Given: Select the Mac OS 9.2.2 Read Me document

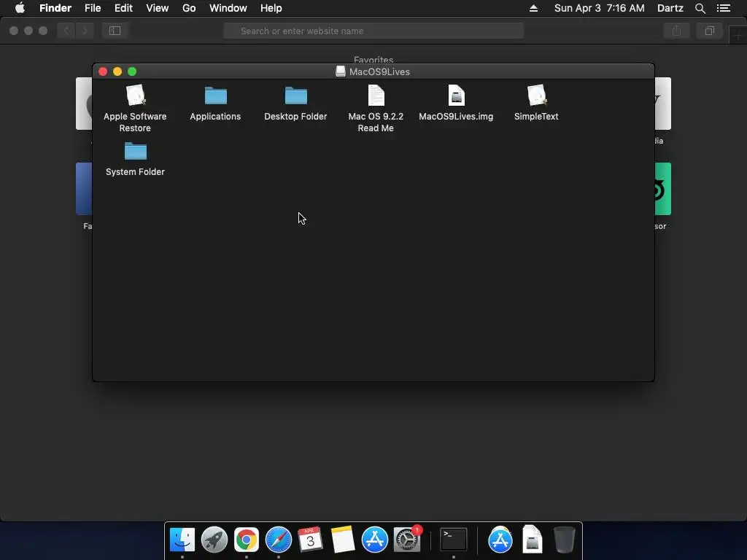Looking at the screenshot, I should (376, 96).
